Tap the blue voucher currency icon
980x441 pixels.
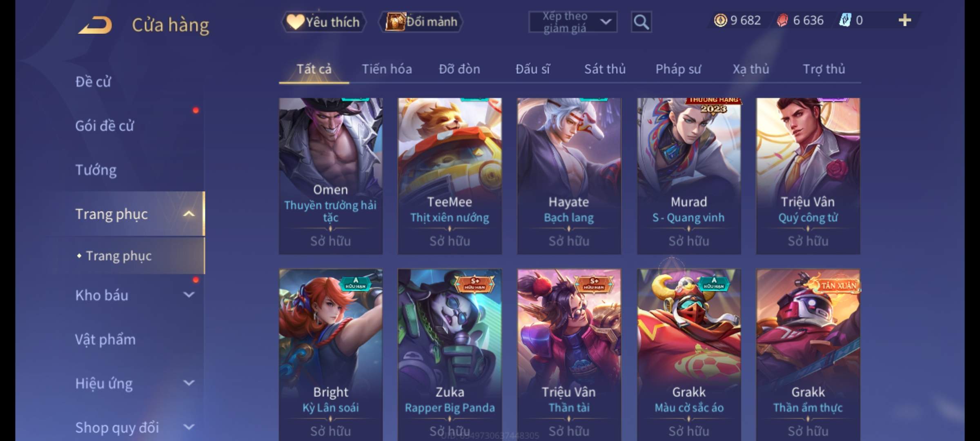tap(845, 20)
